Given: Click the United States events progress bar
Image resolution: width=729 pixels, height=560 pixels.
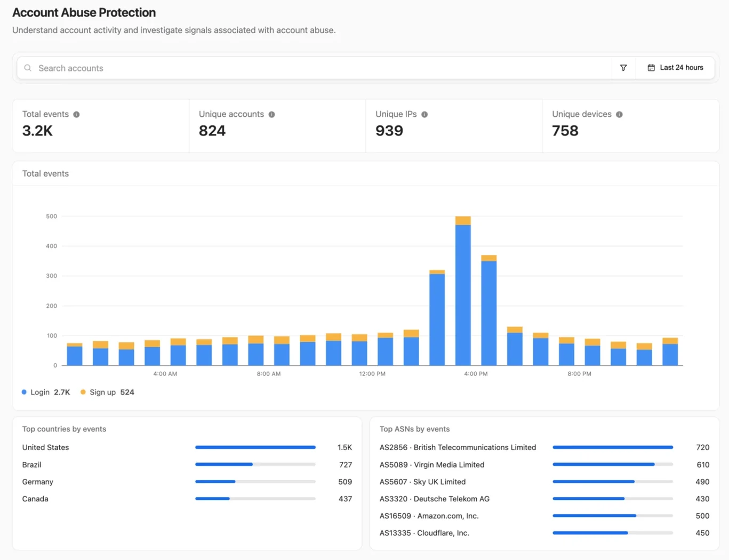Looking at the screenshot, I should 255,447.
